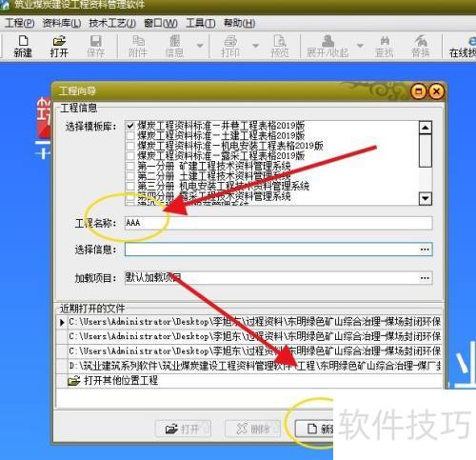Image resolution: width=476 pixels, height=460 pixels.
Task: Uncheck 煤炭工程资料标准-井巷工程表格2019版 template
Action: (130, 126)
